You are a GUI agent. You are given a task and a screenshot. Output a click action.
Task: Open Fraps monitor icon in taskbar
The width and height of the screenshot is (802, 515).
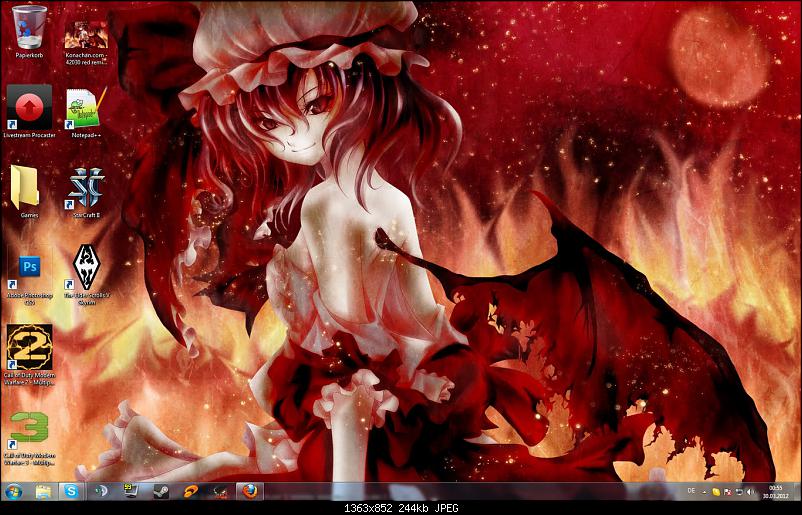[131, 491]
